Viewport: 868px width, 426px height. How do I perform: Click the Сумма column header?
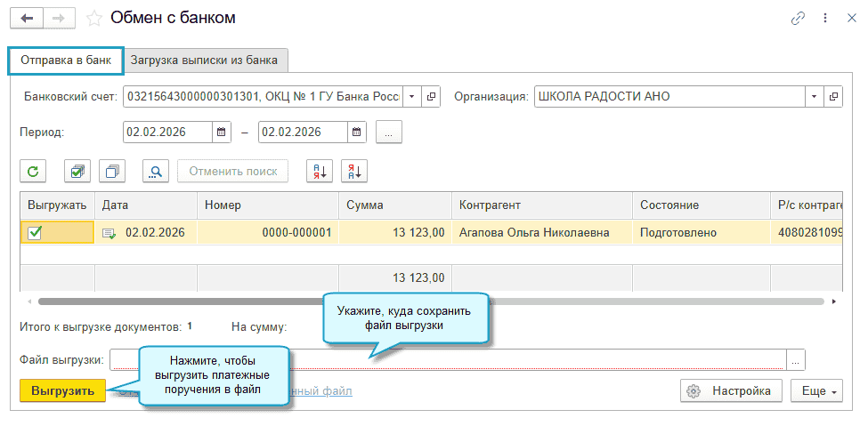(x=395, y=205)
